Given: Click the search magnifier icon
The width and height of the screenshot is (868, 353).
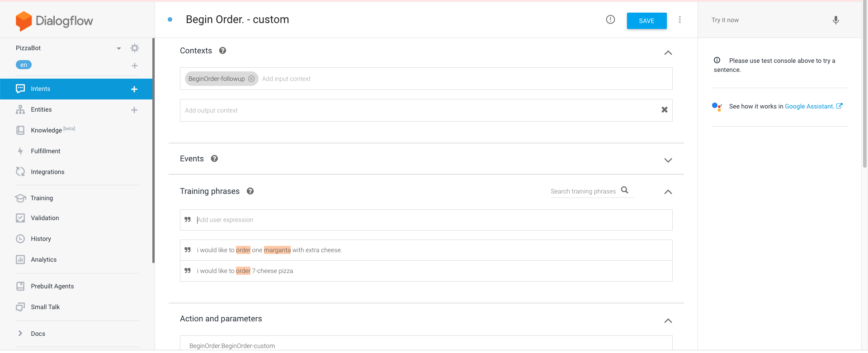Looking at the screenshot, I should click(625, 190).
